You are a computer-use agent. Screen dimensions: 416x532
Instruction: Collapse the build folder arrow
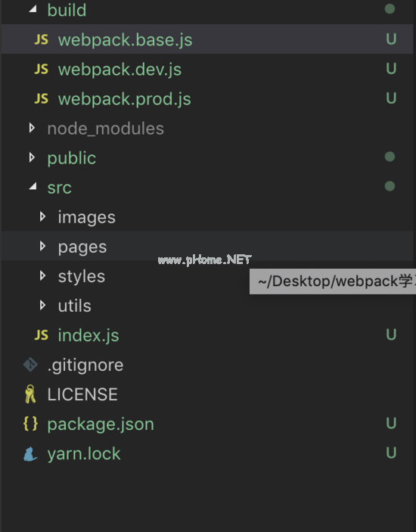coord(33,10)
